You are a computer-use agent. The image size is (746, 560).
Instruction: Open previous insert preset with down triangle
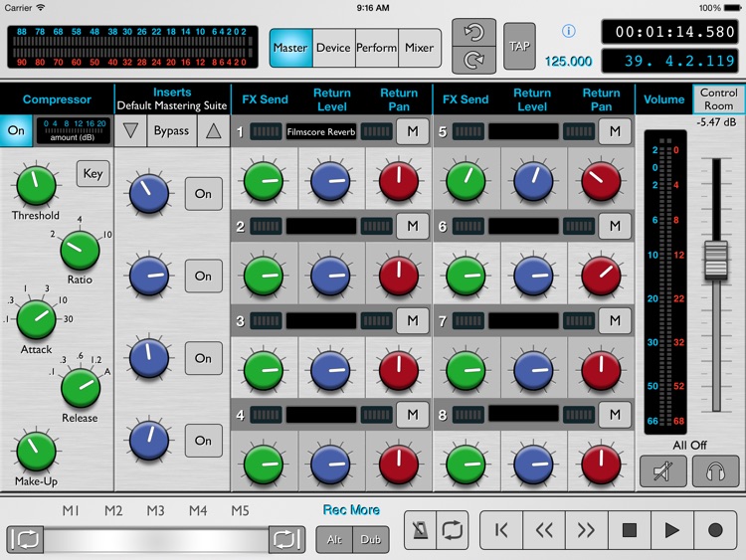[130, 131]
